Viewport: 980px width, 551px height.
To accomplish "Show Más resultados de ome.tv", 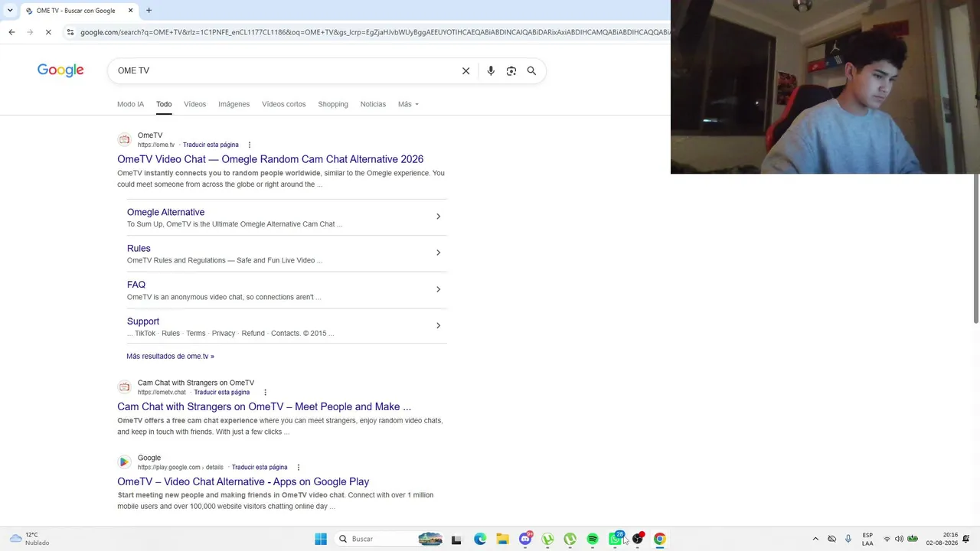I will 170,356.
